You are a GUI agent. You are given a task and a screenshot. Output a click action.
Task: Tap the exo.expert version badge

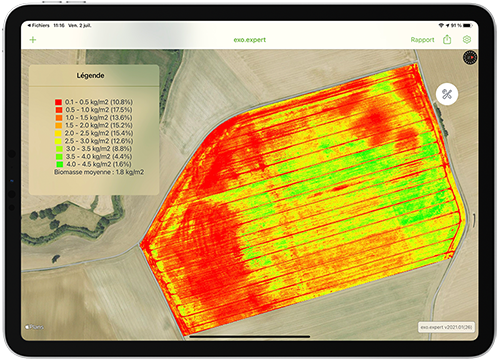click(446, 327)
